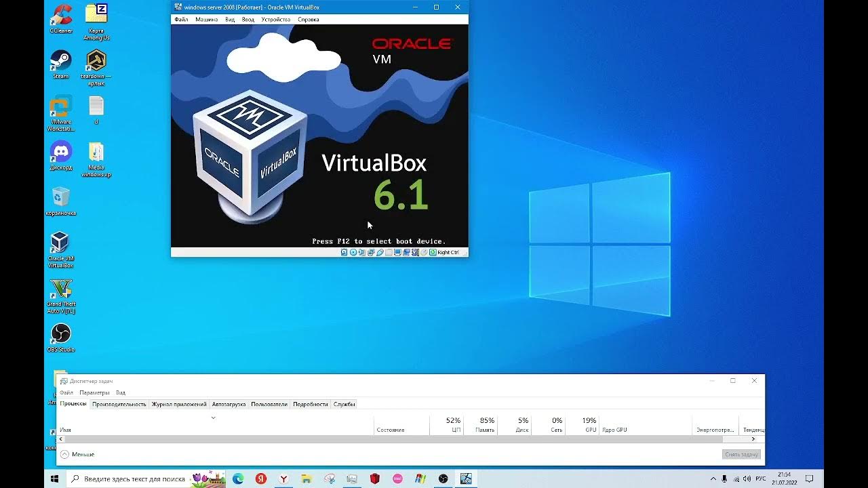
Task: Open Файл menu in VirtualBox window
Action: 181,20
